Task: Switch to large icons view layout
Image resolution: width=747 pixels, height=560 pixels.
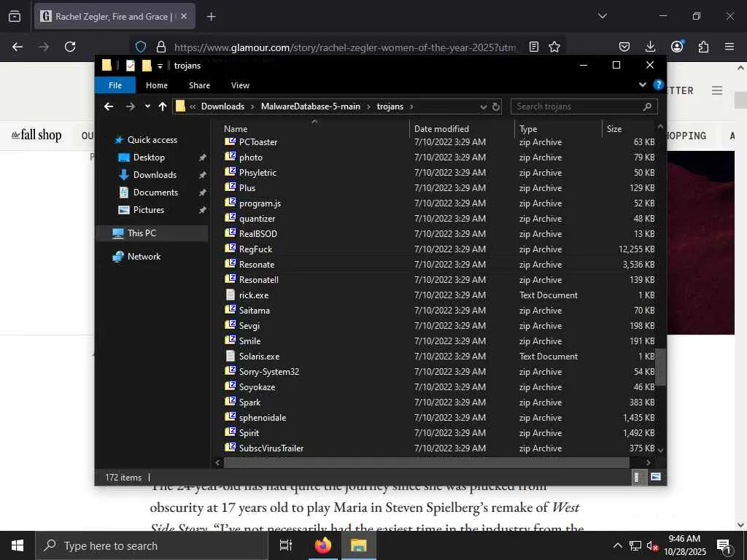Action: click(656, 477)
